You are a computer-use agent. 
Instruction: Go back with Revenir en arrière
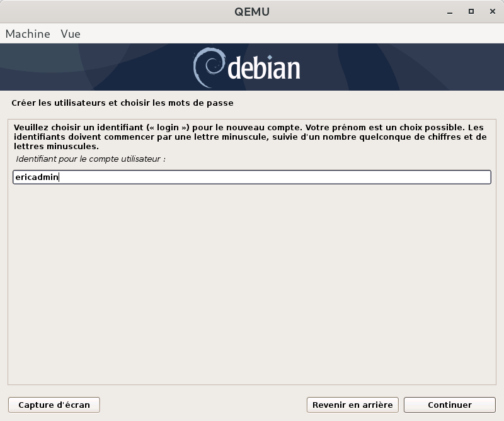(x=352, y=405)
